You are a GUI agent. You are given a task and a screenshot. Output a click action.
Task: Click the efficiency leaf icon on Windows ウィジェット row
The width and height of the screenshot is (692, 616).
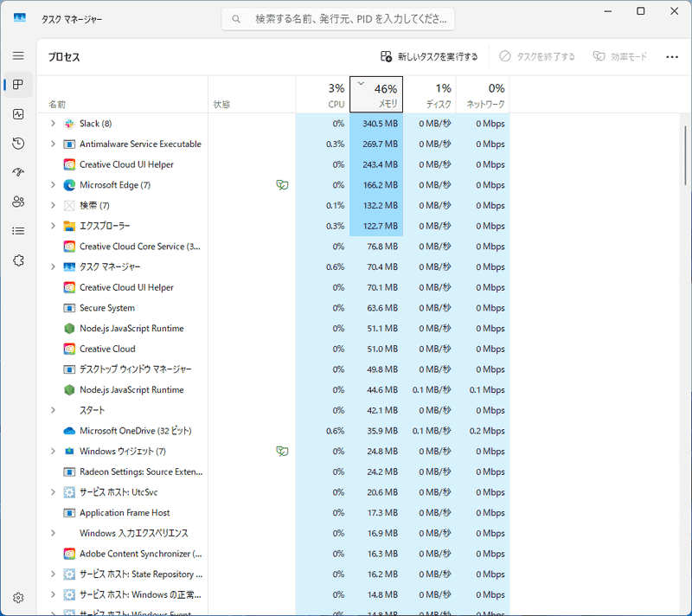point(282,451)
